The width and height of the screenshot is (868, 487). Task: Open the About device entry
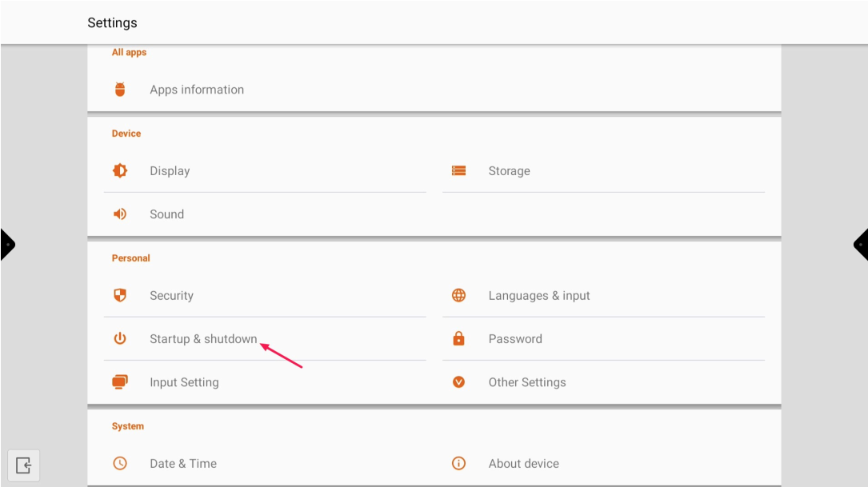pos(523,464)
